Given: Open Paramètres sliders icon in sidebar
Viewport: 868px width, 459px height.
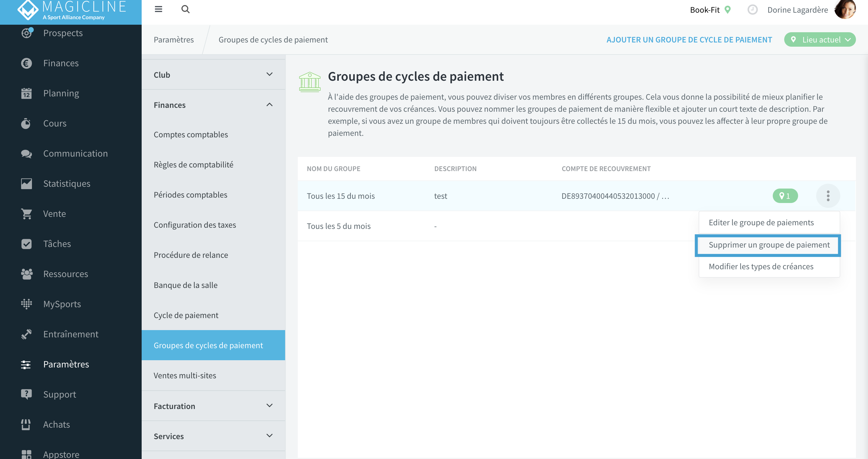Looking at the screenshot, I should [x=26, y=364].
